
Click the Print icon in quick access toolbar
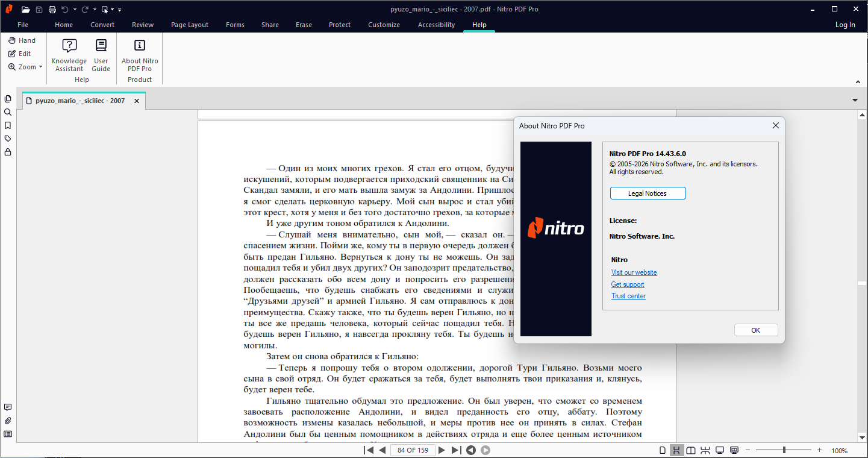tap(52, 9)
